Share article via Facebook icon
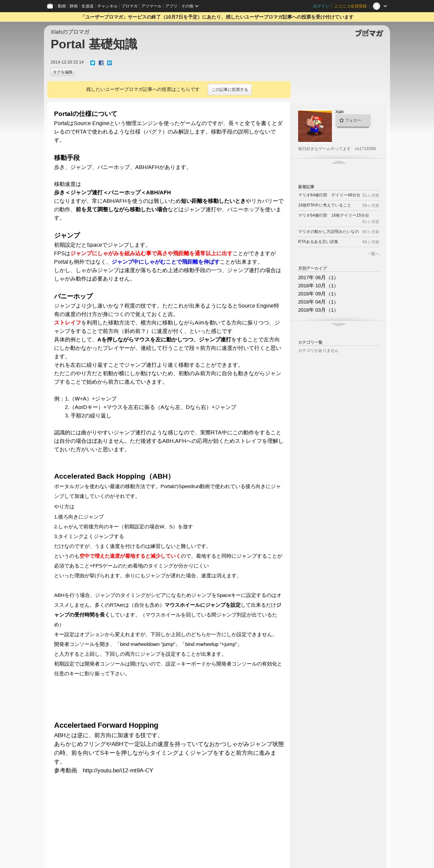 [101, 63]
